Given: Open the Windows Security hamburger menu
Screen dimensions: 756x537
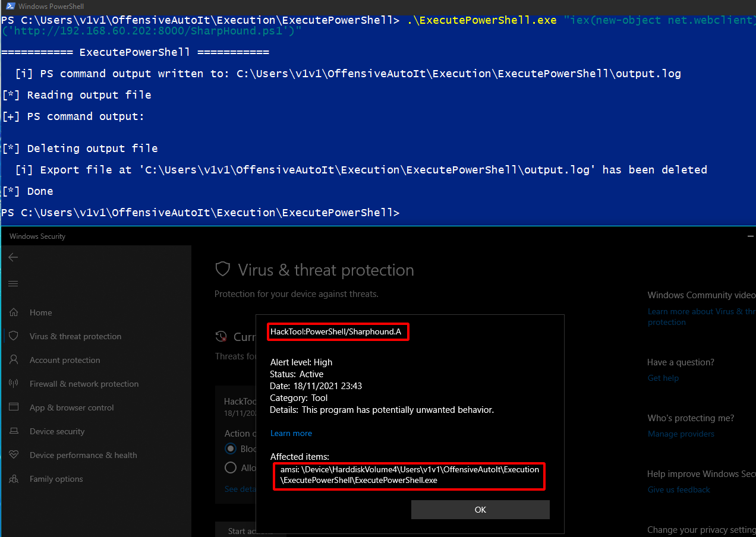Looking at the screenshot, I should pyautogui.click(x=13, y=284).
